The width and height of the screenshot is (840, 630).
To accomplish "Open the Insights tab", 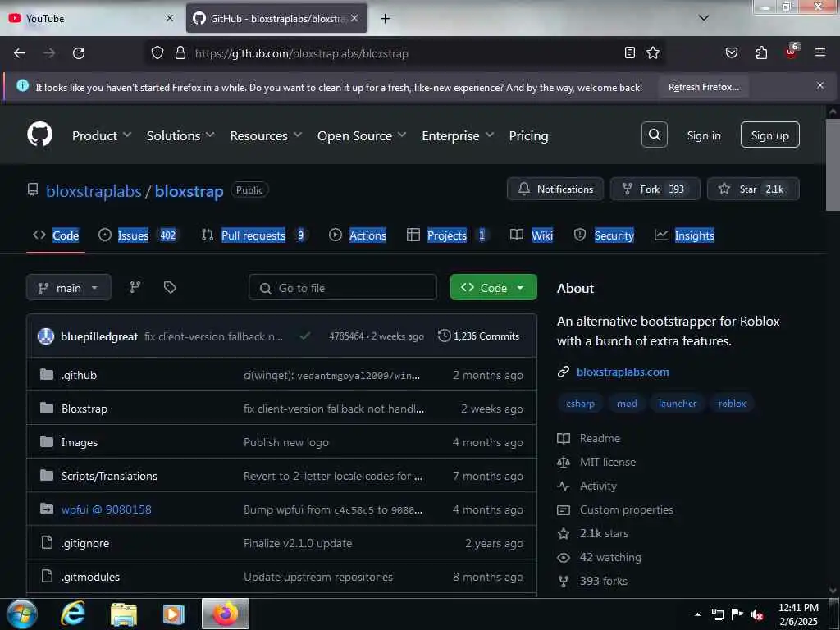I will (x=684, y=235).
